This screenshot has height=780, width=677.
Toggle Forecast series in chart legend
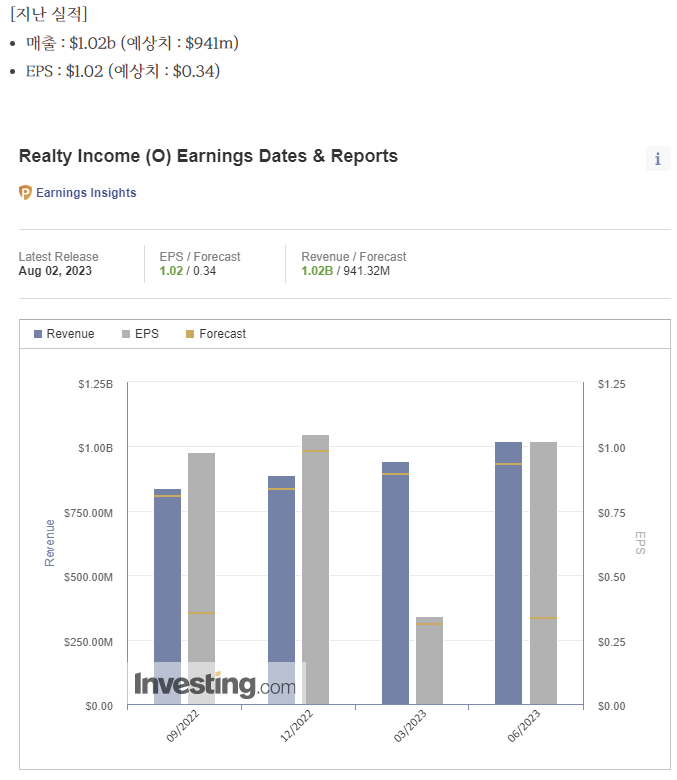[x=216, y=334]
